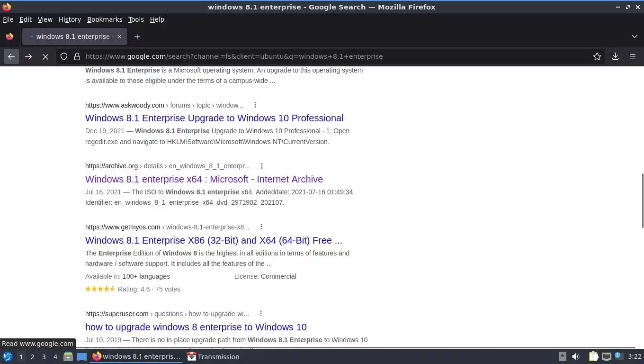Screen dimensions: 644x364
Task: Open the desktop start menu icon
Action: [x=8, y=357]
